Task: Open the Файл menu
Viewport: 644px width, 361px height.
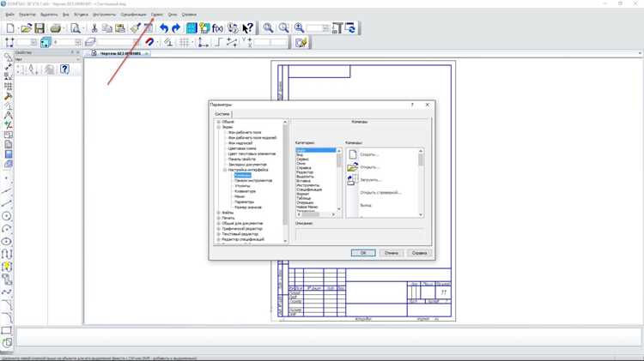Action: pos(9,15)
